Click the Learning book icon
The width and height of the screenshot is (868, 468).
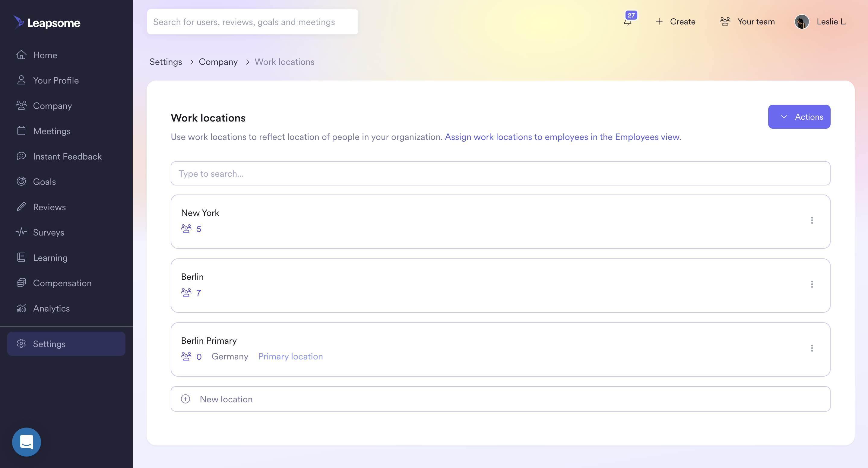click(21, 257)
